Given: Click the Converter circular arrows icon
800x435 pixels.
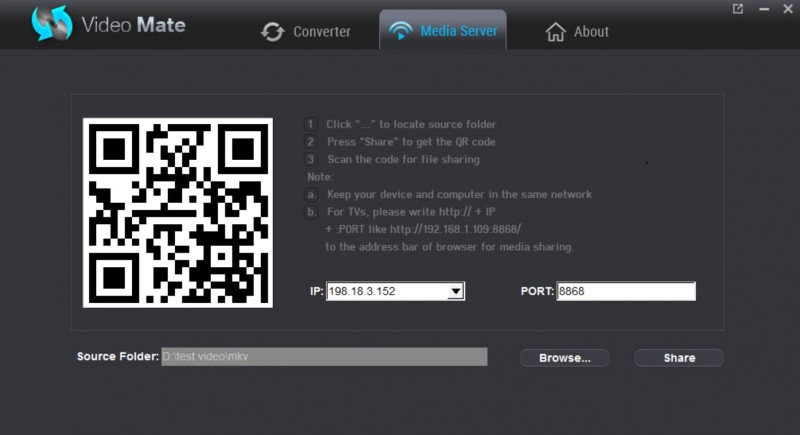Looking at the screenshot, I should pyautogui.click(x=272, y=32).
